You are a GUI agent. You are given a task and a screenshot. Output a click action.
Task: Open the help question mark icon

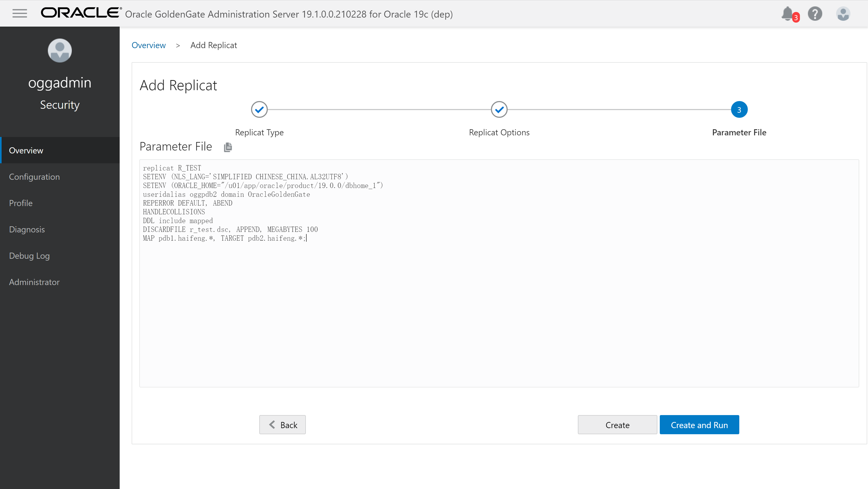(815, 14)
